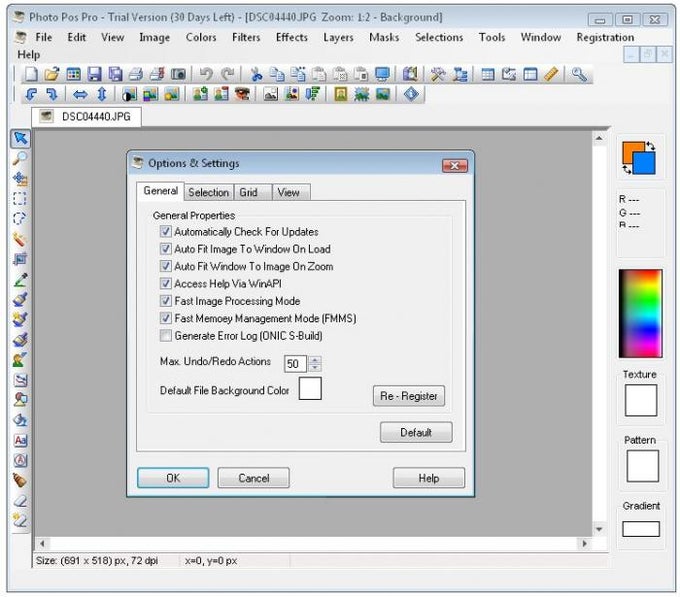The image size is (680, 597).
Task: Switch to the Selection tab
Action: (x=209, y=192)
